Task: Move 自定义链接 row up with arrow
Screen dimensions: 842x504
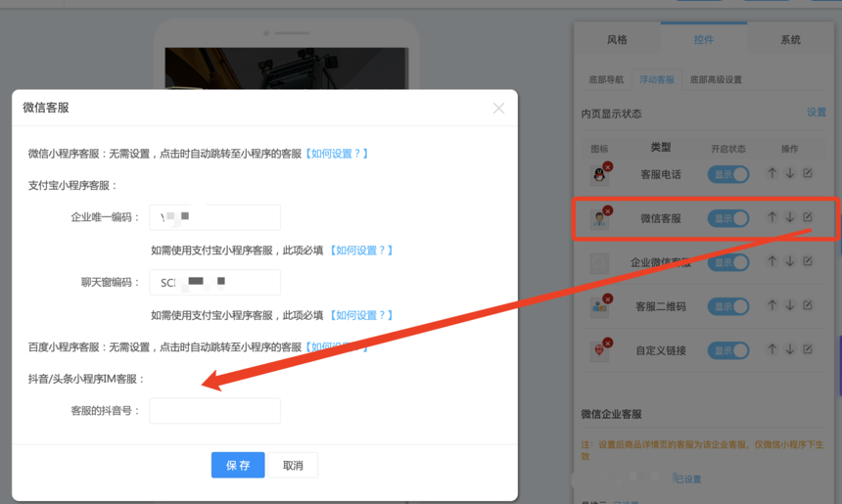Action: pos(772,348)
